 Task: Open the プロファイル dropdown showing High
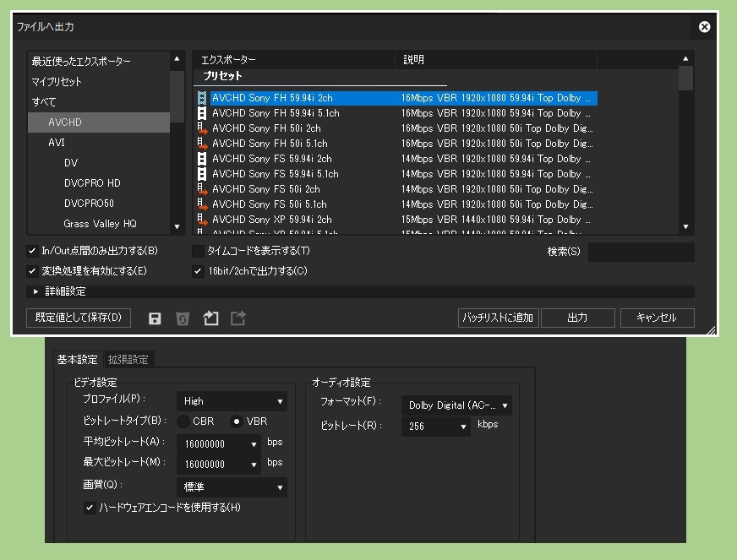point(232,401)
